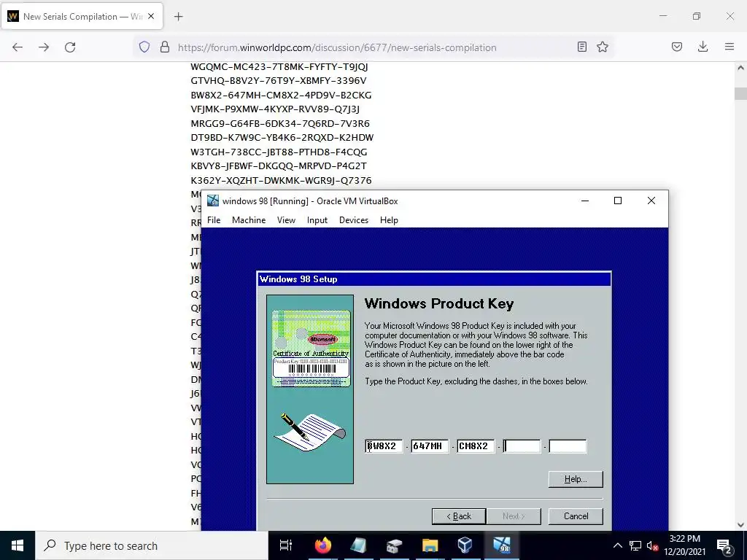Image resolution: width=747 pixels, height=560 pixels.
Task: Open the notification center icon
Action: tap(724, 545)
